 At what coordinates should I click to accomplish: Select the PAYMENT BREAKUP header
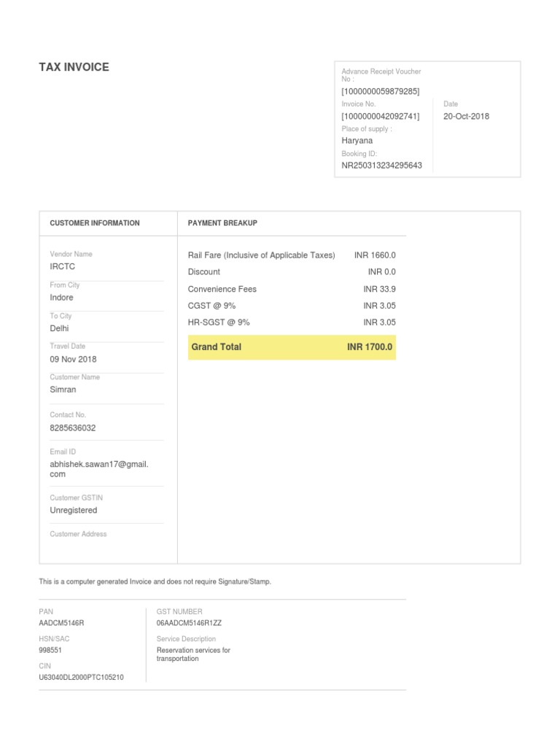click(x=222, y=223)
